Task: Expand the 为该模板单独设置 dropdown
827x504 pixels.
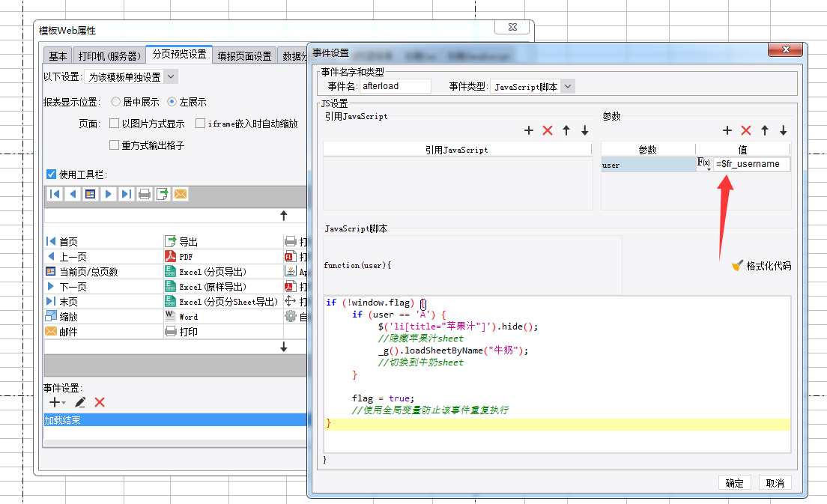Action: [x=170, y=76]
